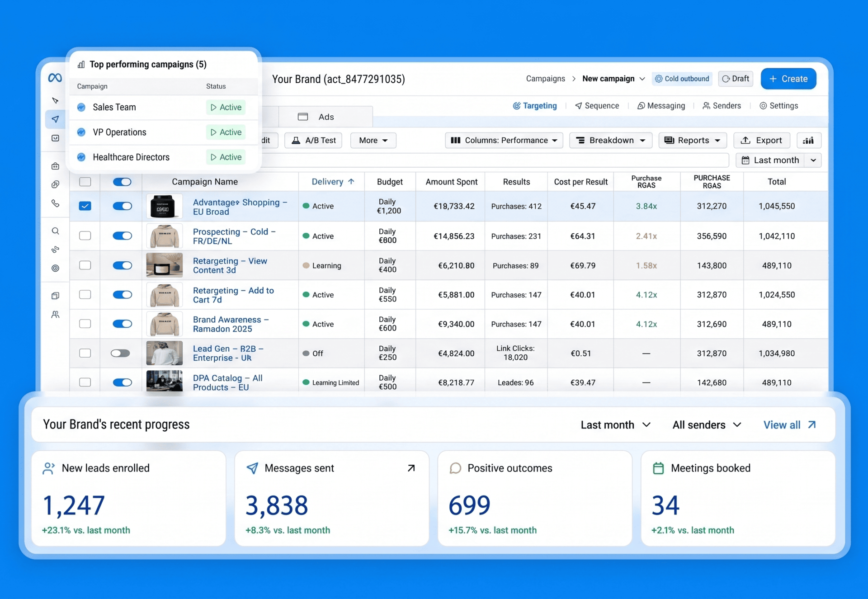The image size is (868, 599).
Task: Open the Breakdown dropdown
Action: (x=611, y=140)
